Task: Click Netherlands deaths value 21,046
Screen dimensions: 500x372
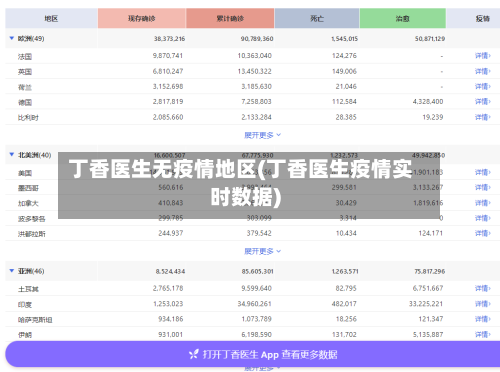Action: click(x=346, y=87)
